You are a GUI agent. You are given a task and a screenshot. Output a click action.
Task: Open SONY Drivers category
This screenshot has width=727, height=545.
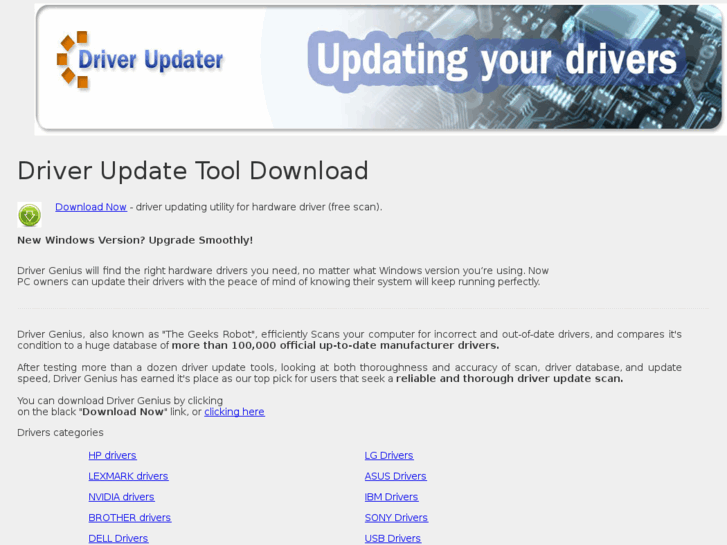396,518
